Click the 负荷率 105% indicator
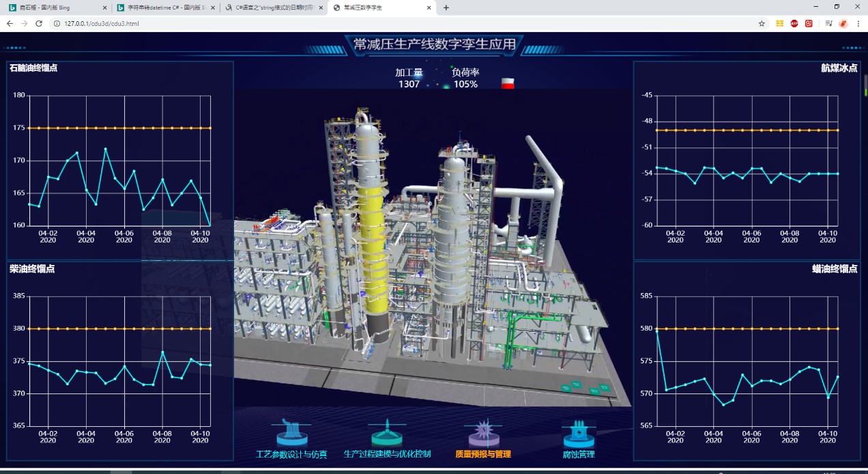 pyautogui.click(x=465, y=79)
